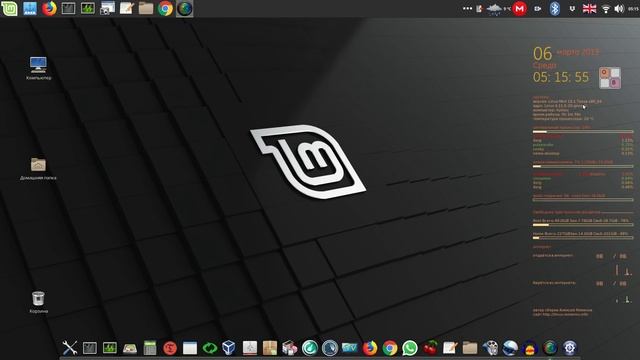
Task: Open the text editor from the dock
Action: point(450,348)
